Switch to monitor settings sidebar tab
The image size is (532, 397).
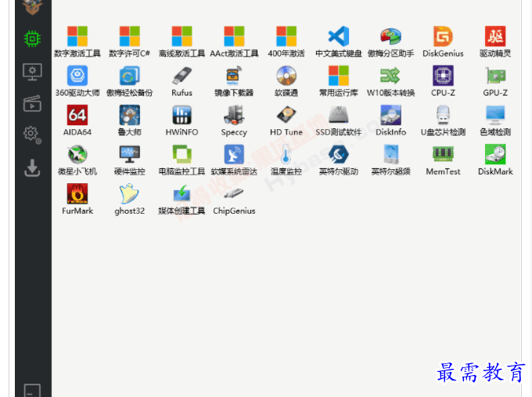[x=32, y=72]
